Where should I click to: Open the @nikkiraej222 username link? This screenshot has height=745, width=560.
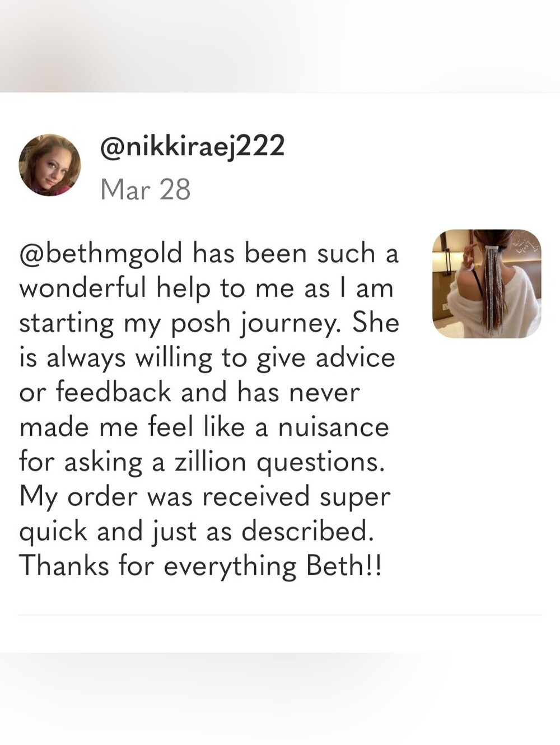(x=193, y=147)
